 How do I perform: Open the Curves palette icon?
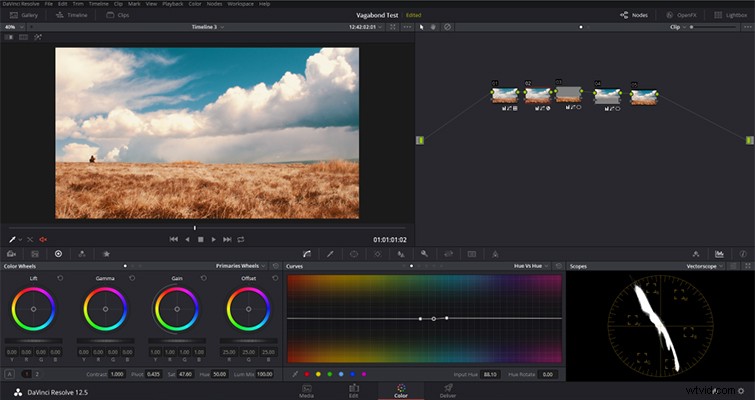pos(307,254)
